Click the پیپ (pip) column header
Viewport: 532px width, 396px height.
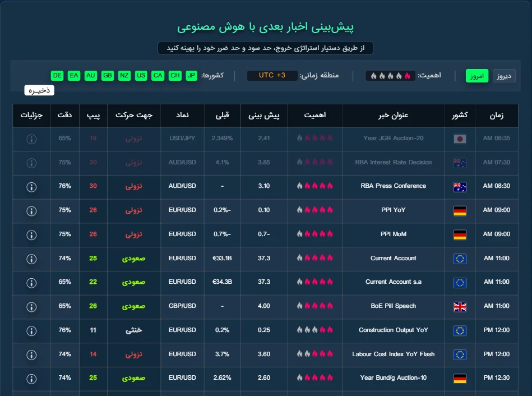pos(93,116)
